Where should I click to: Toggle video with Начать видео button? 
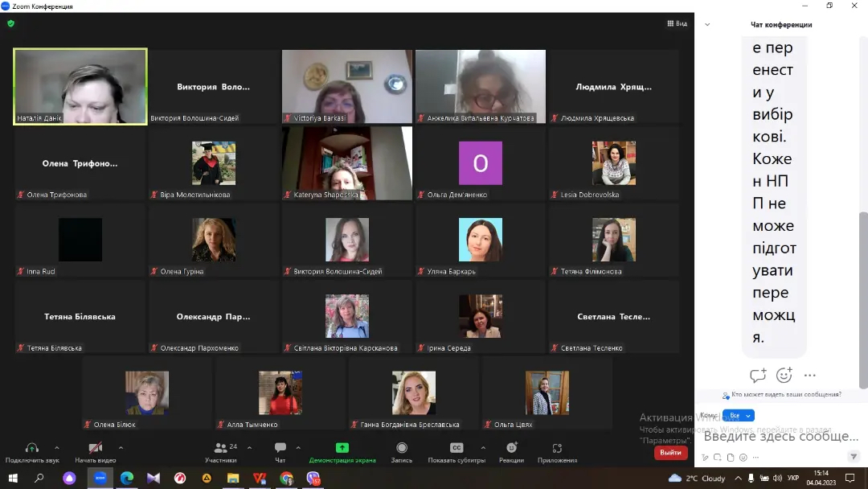click(x=96, y=448)
